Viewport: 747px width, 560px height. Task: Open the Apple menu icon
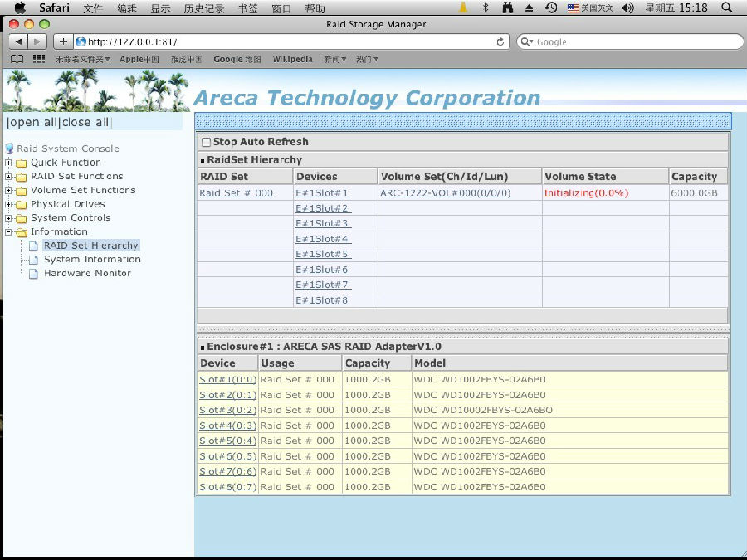coord(20,7)
